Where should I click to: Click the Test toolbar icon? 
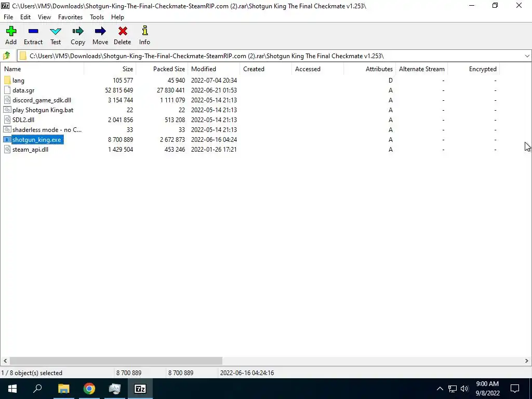[56, 32]
